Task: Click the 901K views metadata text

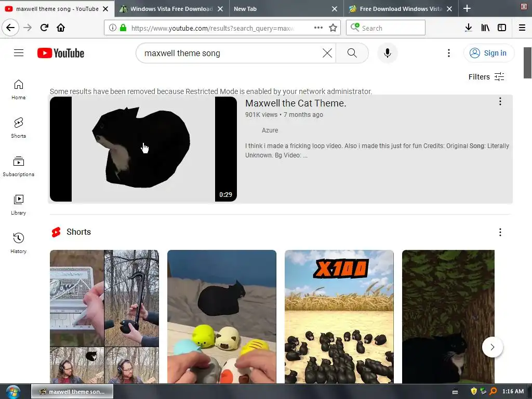Action: pyautogui.click(x=261, y=115)
